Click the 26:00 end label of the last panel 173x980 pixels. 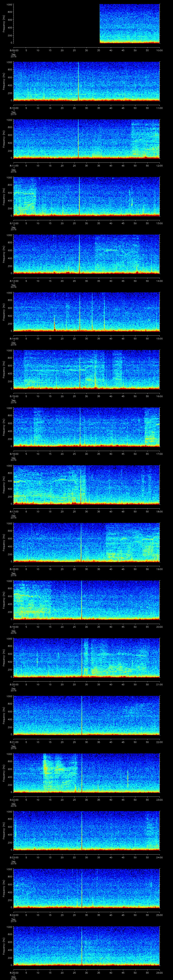click(x=159, y=972)
